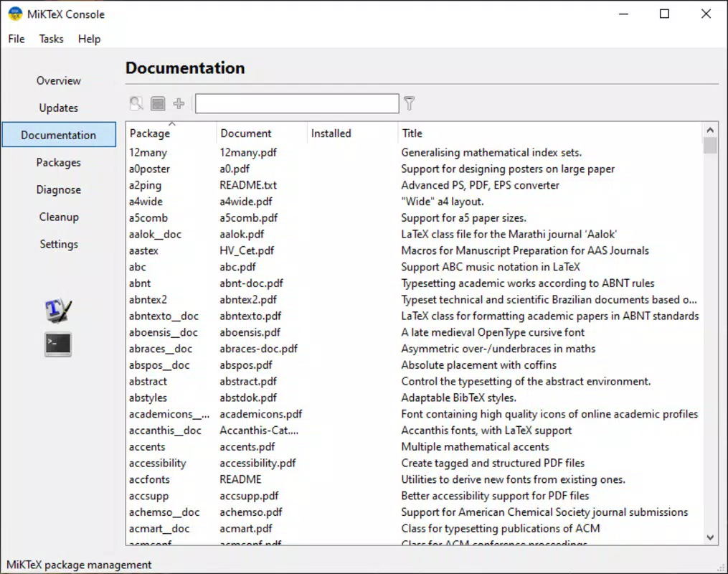Click the HV_Cet.pdf document cell

(x=247, y=251)
